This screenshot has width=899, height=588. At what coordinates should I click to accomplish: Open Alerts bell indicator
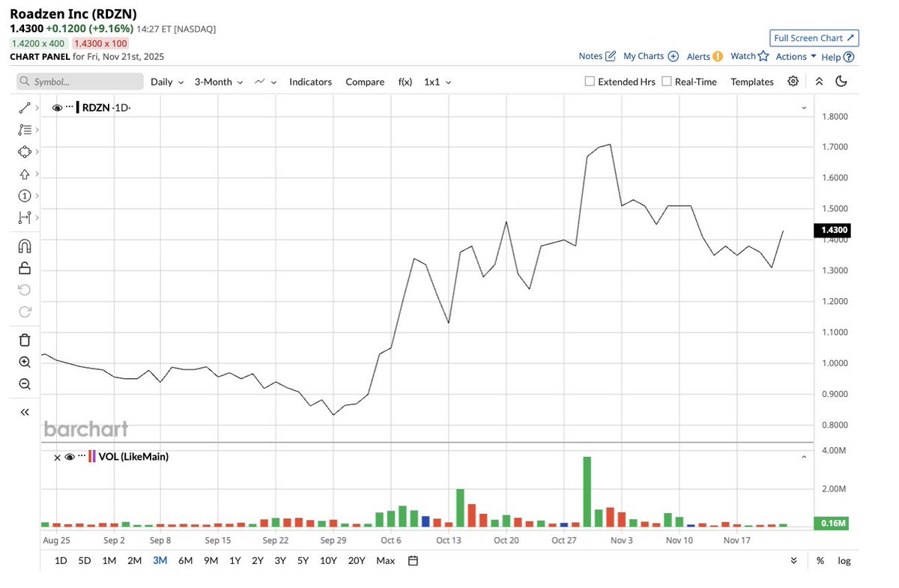click(718, 56)
